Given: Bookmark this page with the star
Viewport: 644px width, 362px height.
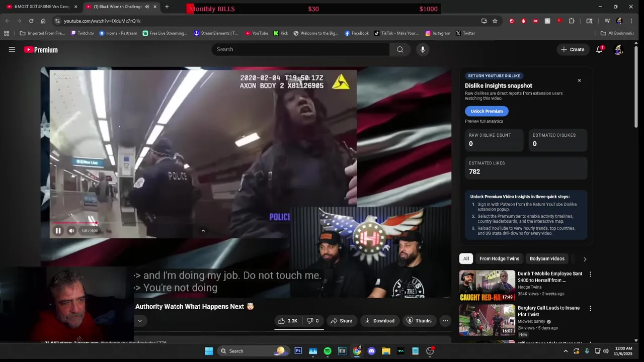Looking at the screenshot, I should click(495, 21).
